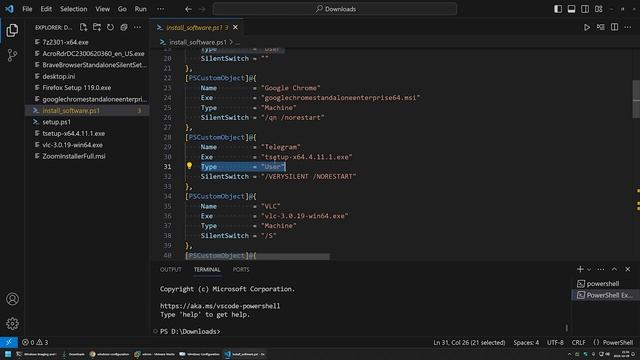Change end of line sequence CRLF
Image resolution: width=640 pixels, height=360 pixels.
578,342
